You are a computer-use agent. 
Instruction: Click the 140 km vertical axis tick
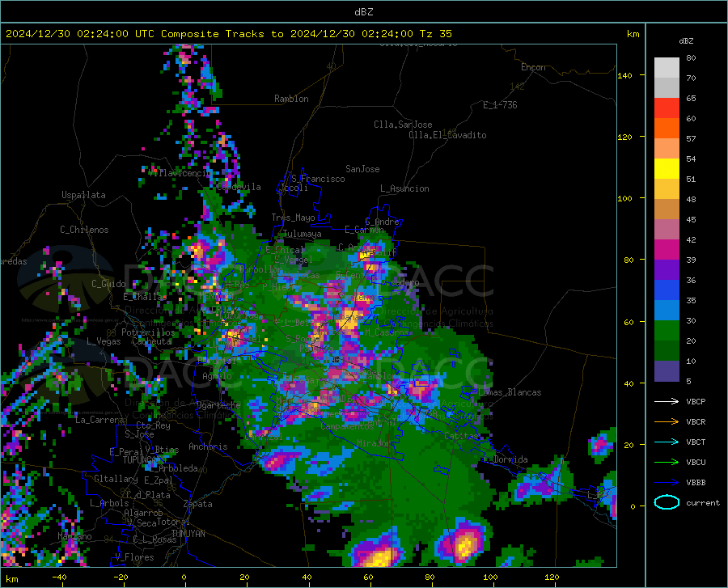[x=624, y=75]
